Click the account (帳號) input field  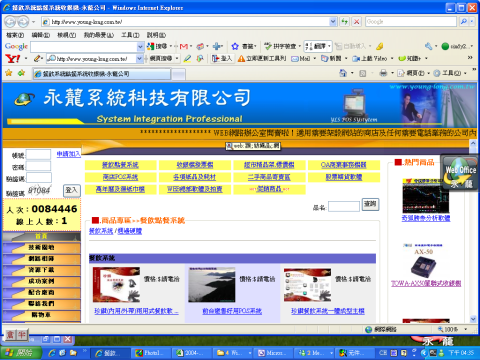click(x=38, y=155)
